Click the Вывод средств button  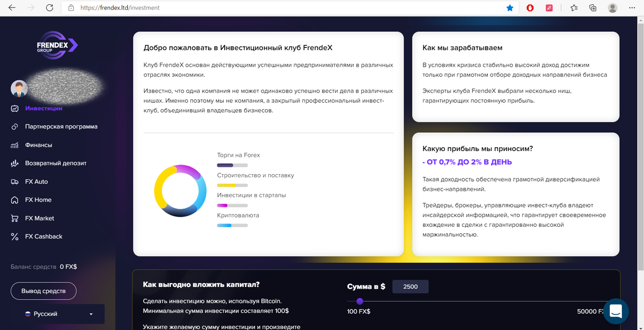(43, 291)
